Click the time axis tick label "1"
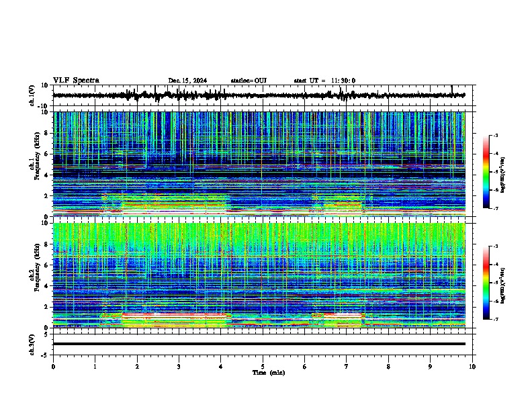 pos(95,367)
